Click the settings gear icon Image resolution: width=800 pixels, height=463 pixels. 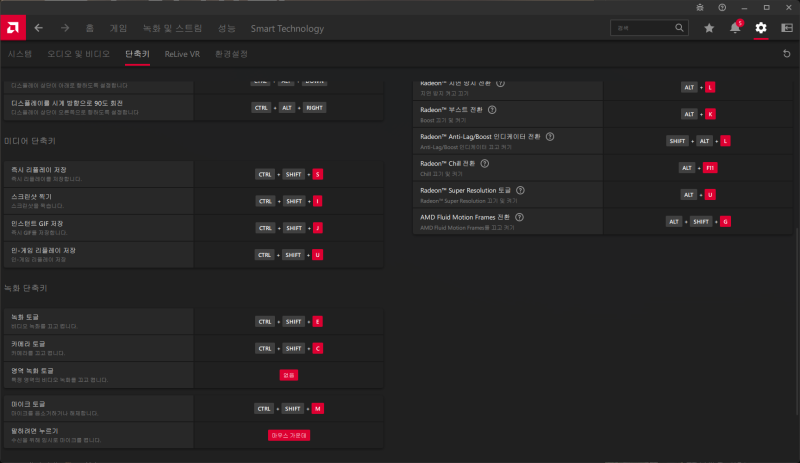click(761, 28)
